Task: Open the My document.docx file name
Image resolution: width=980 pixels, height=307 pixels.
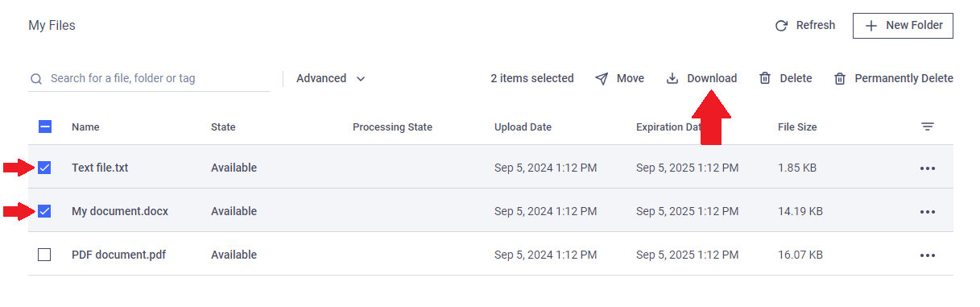Action: coord(120,211)
